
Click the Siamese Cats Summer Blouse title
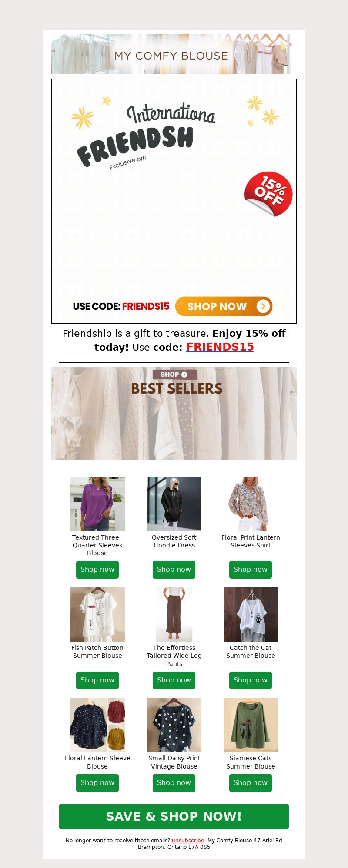[251, 762]
